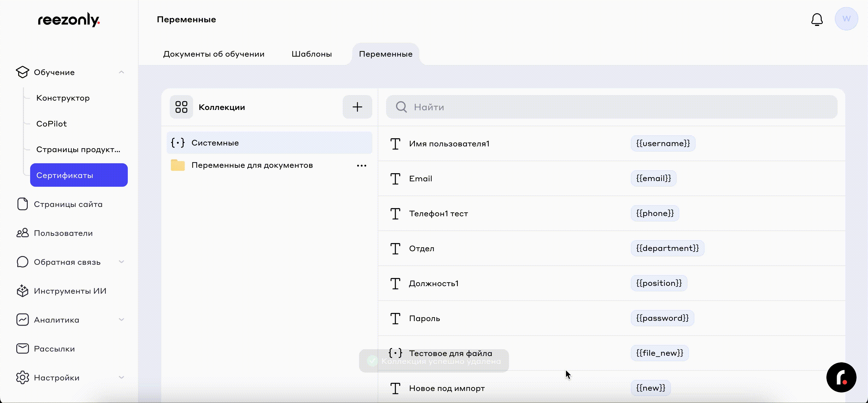Open the notifications bell icon
868x403 pixels.
click(x=816, y=20)
